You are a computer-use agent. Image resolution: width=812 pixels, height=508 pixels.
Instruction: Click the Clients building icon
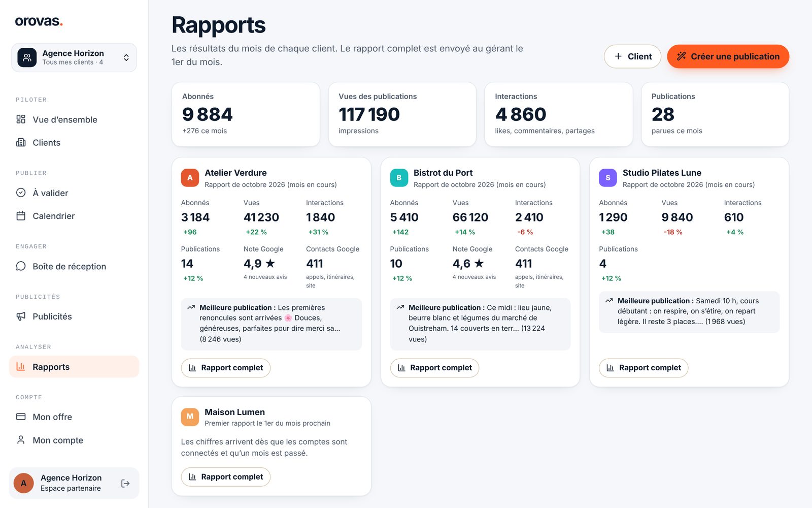(21, 142)
